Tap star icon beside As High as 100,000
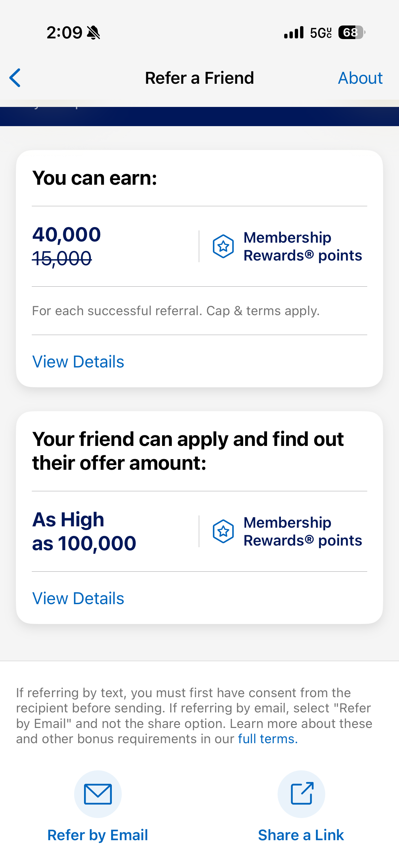Image resolution: width=399 pixels, height=868 pixels. [223, 531]
